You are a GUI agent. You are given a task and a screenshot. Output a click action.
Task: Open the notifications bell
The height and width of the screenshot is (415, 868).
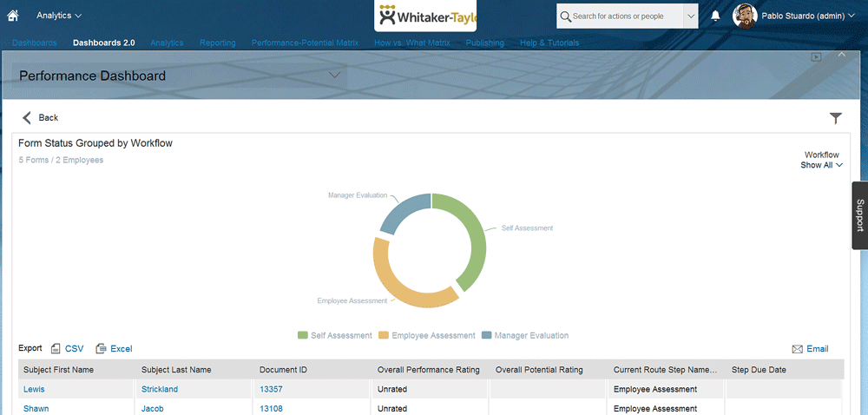point(715,16)
